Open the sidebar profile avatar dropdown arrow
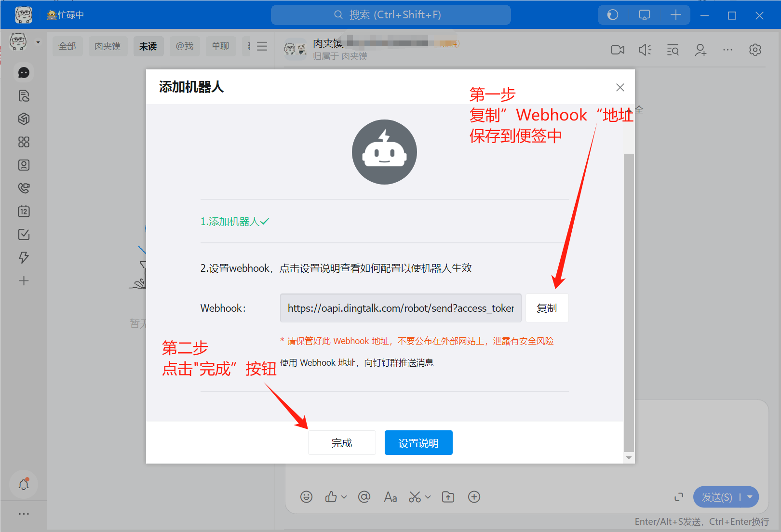781x532 pixels. 38,42
